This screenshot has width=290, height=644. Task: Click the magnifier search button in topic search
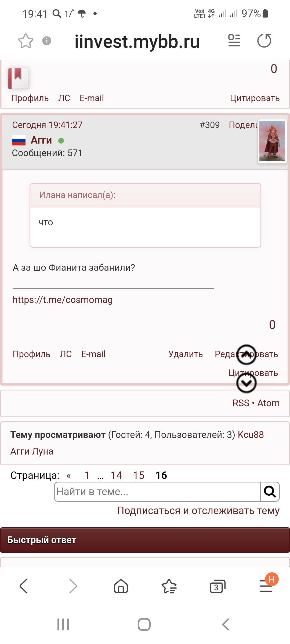270,492
